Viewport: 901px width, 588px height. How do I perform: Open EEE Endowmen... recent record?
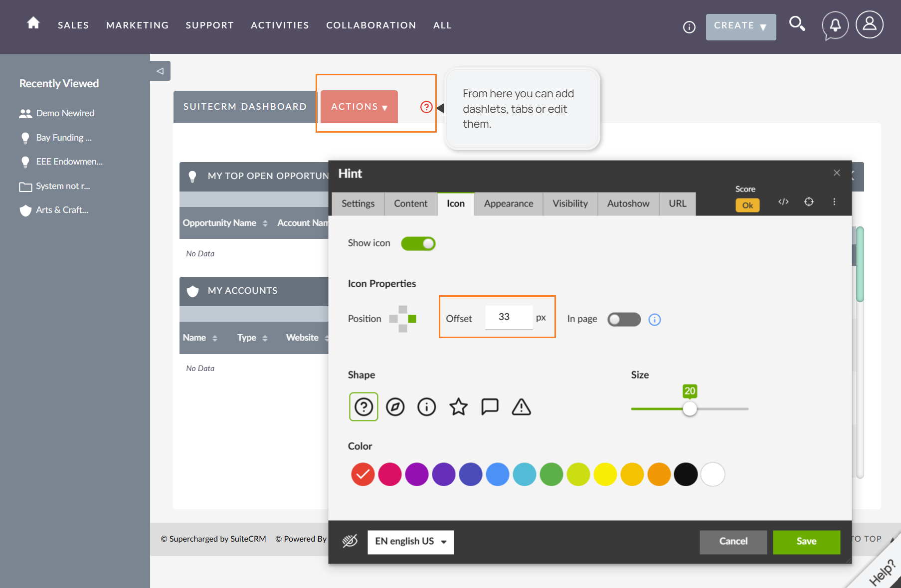pyautogui.click(x=61, y=162)
